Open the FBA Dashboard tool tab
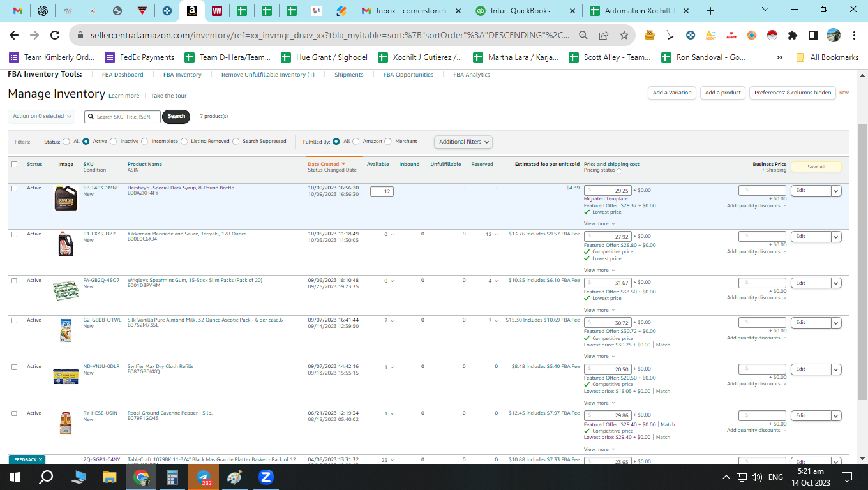 tap(123, 75)
